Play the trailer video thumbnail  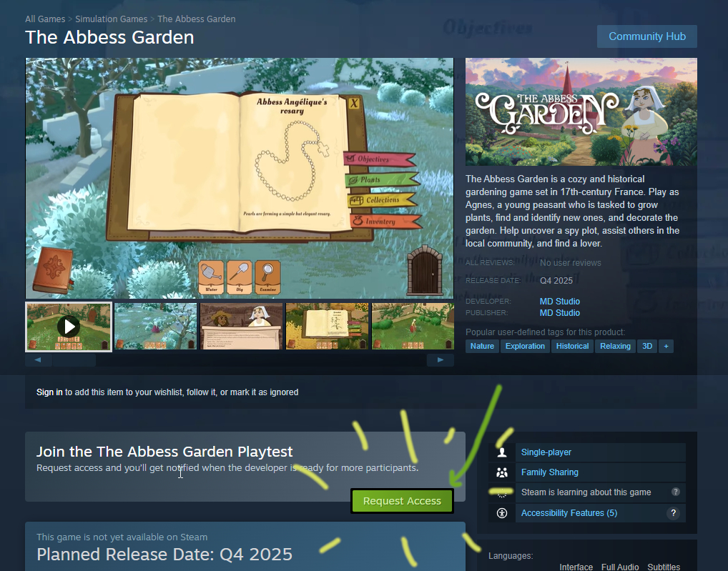pos(69,327)
